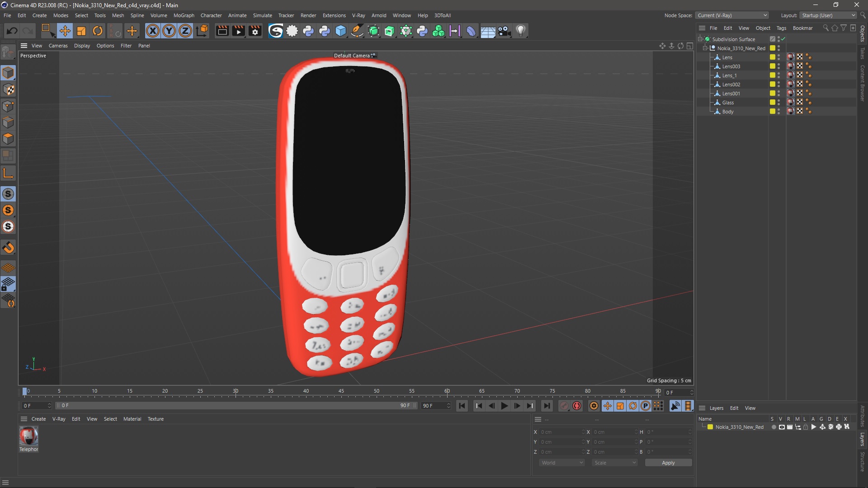This screenshot has width=868, height=488.
Task: Click the Axis mode L icon
Action: coord(8,173)
